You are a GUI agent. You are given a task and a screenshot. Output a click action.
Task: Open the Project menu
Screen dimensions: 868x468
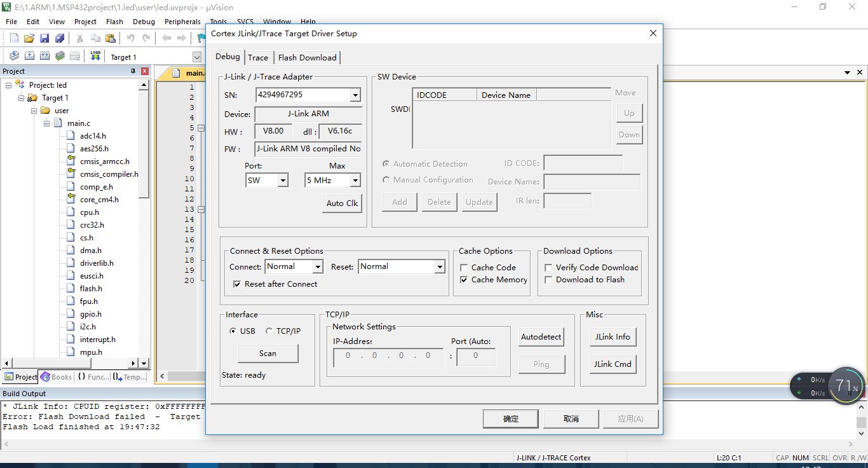85,22
